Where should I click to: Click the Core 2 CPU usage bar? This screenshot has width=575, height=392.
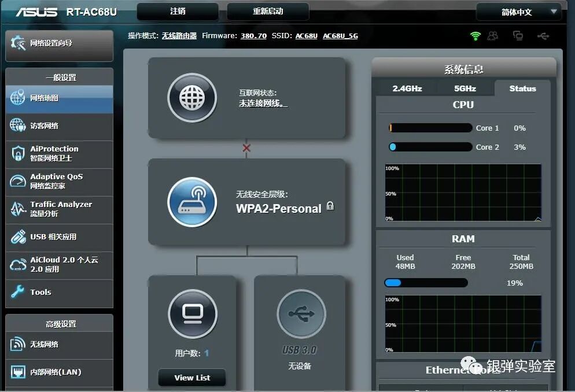click(430, 147)
